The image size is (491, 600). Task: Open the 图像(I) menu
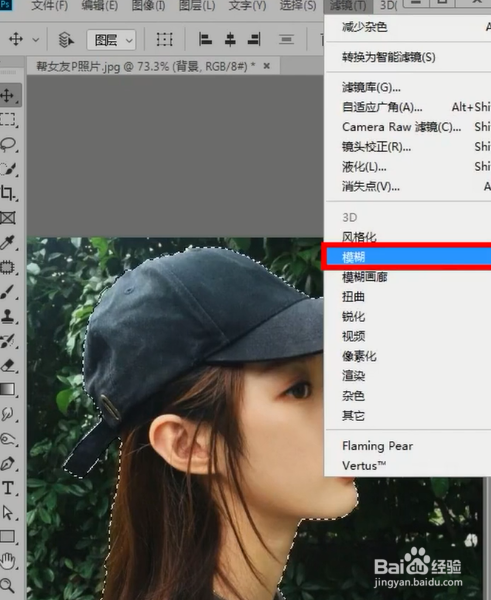tap(148, 6)
